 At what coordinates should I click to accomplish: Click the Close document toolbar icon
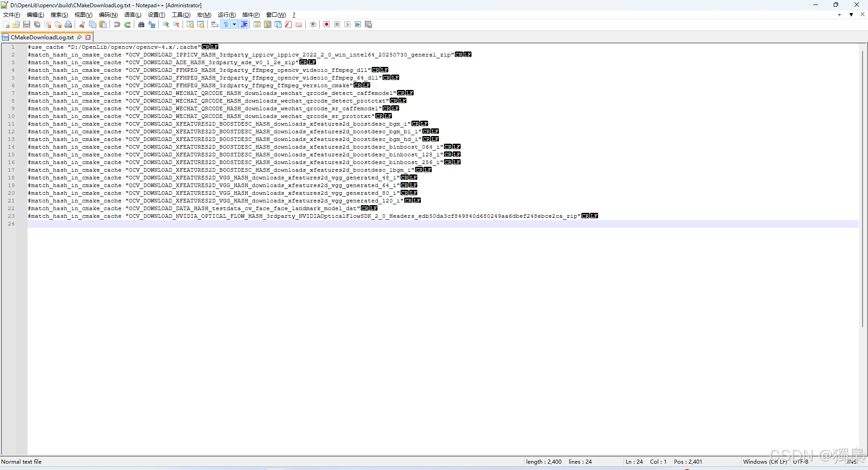pyautogui.click(x=47, y=24)
